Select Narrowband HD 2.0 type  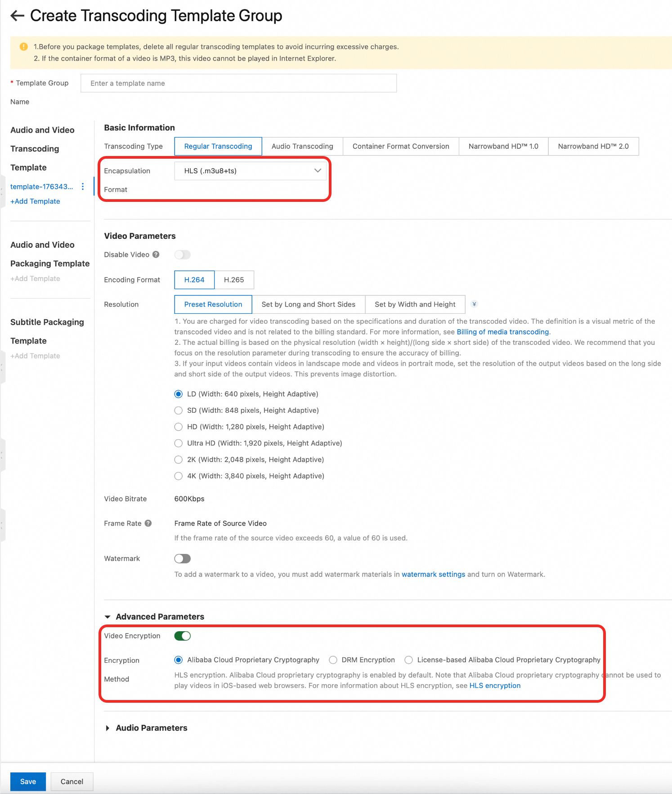(593, 146)
